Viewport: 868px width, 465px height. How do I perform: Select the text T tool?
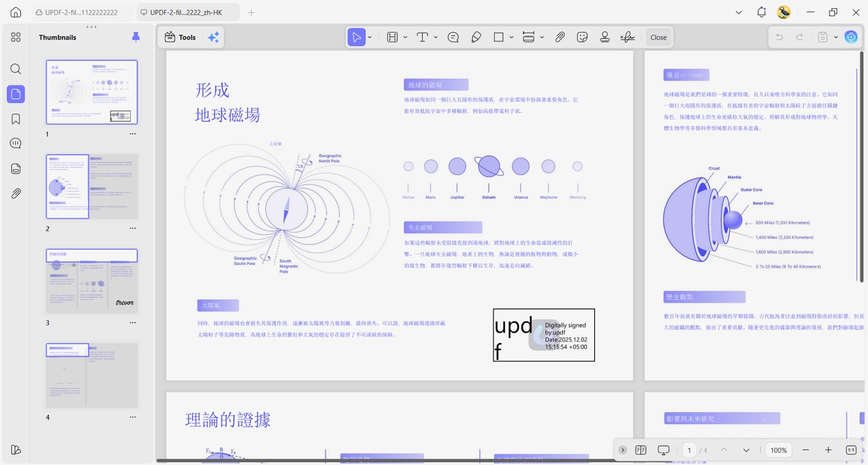422,37
